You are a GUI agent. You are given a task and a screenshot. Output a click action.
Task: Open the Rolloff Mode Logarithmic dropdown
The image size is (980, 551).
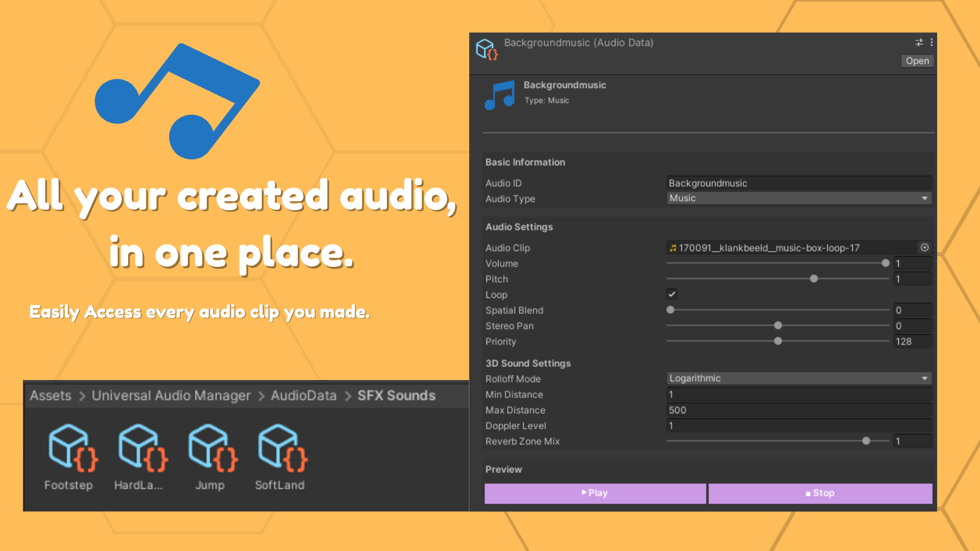point(799,379)
